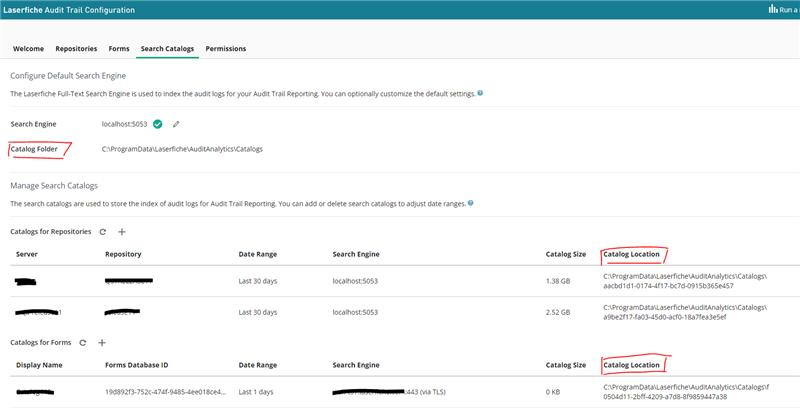
Task: Go to the Permissions tab
Action: coord(226,49)
